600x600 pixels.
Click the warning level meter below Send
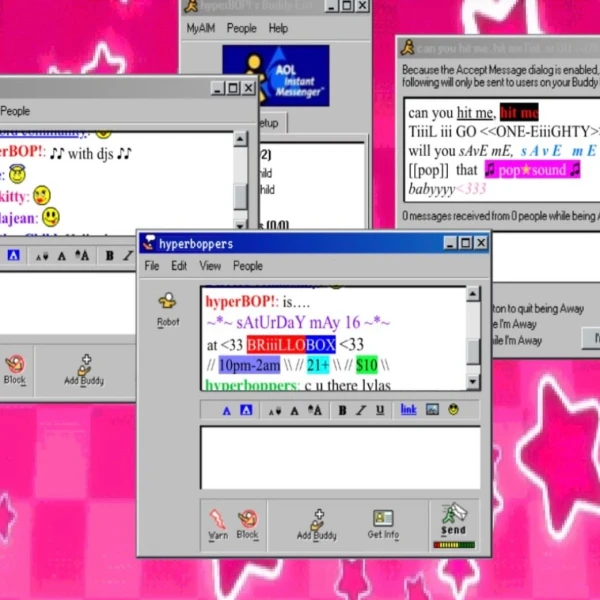pos(454,545)
